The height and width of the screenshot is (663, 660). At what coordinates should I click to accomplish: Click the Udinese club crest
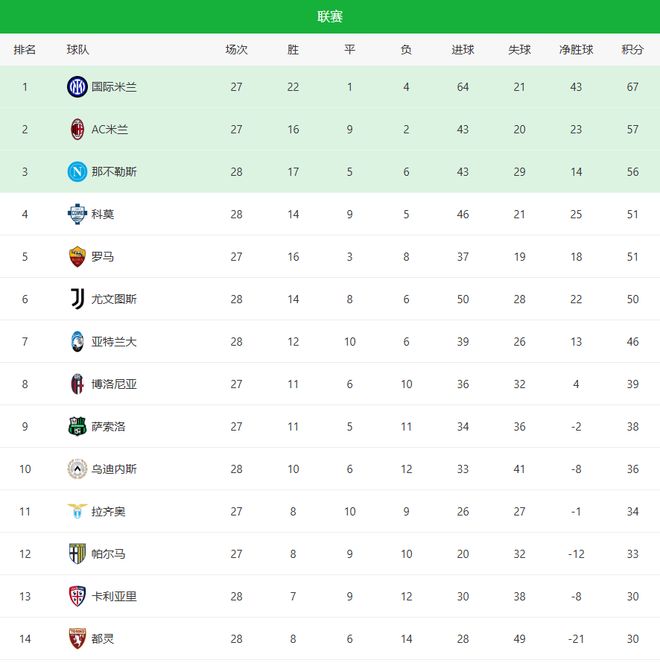77,469
